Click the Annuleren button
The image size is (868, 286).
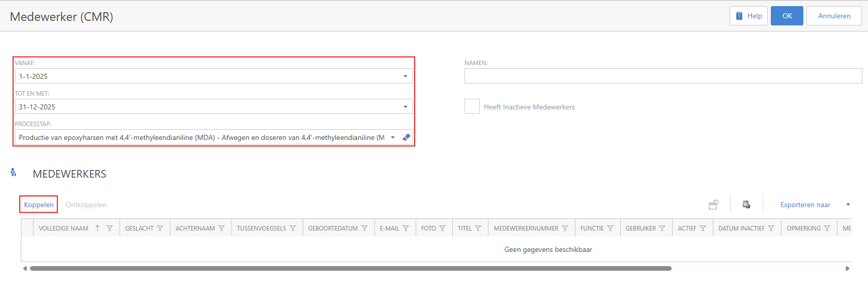click(834, 16)
